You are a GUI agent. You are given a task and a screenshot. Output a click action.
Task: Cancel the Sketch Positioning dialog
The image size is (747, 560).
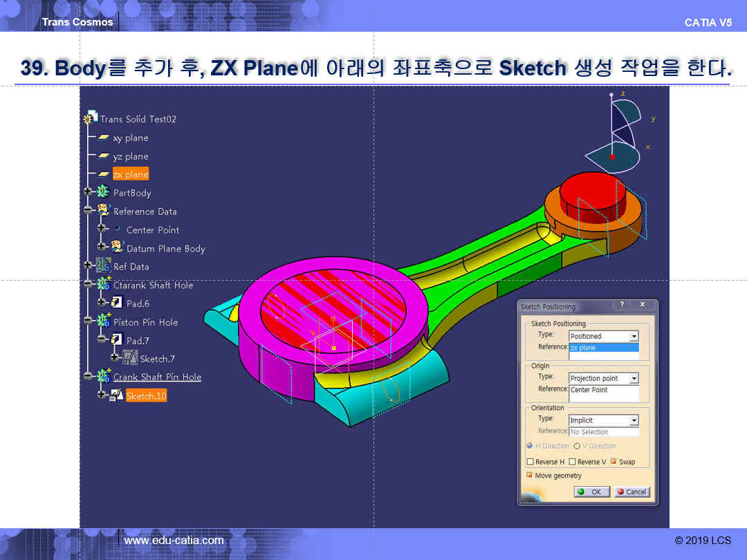pos(631,492)
